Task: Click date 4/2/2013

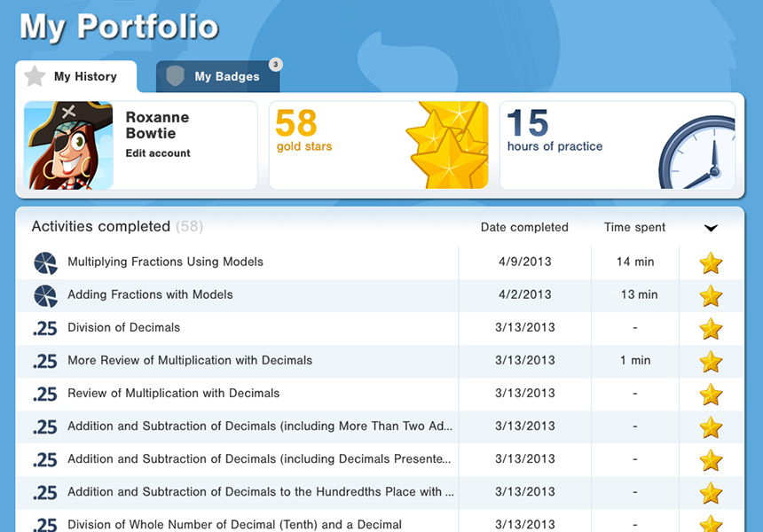Action: 524,294
